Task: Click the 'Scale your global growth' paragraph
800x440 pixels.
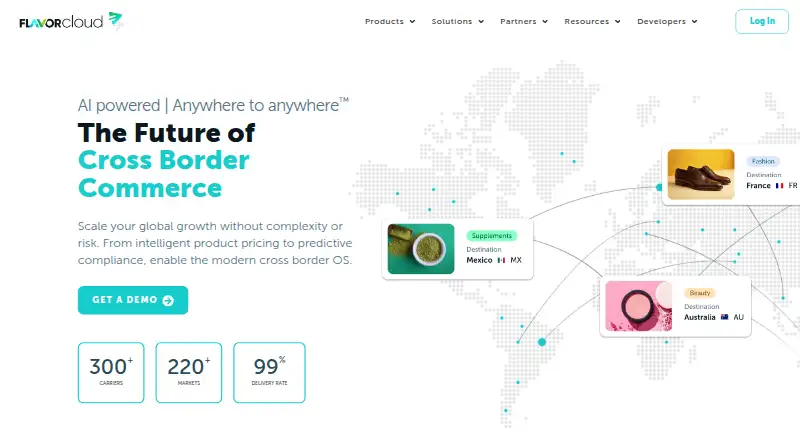Action: coord(215,243)
